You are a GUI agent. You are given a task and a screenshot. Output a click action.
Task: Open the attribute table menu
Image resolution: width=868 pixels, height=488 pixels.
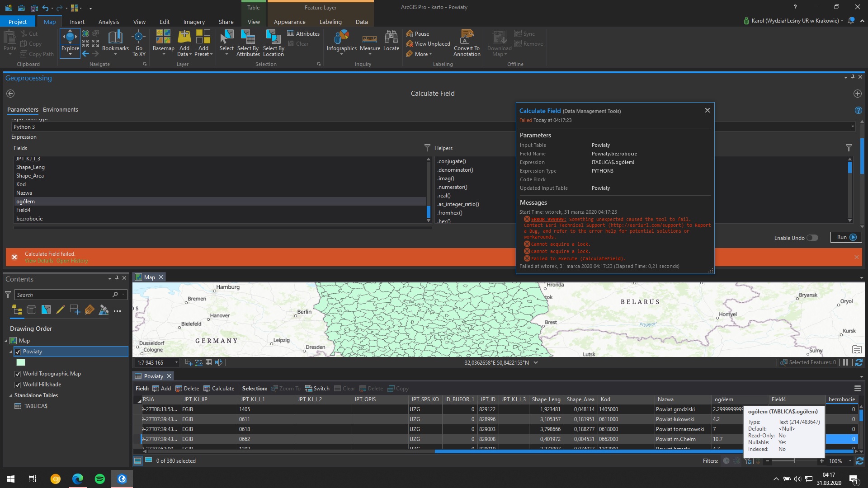coord(857,389)
